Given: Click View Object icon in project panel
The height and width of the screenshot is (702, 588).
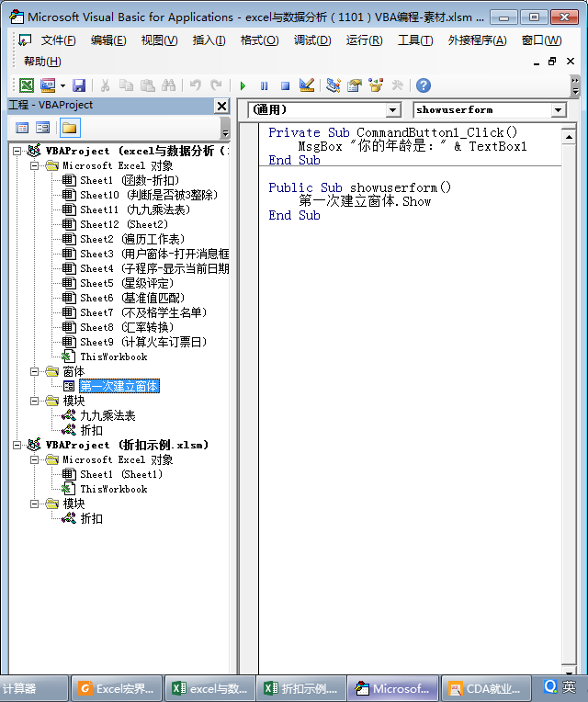Looking at the screenshot, I should point(43,128).
